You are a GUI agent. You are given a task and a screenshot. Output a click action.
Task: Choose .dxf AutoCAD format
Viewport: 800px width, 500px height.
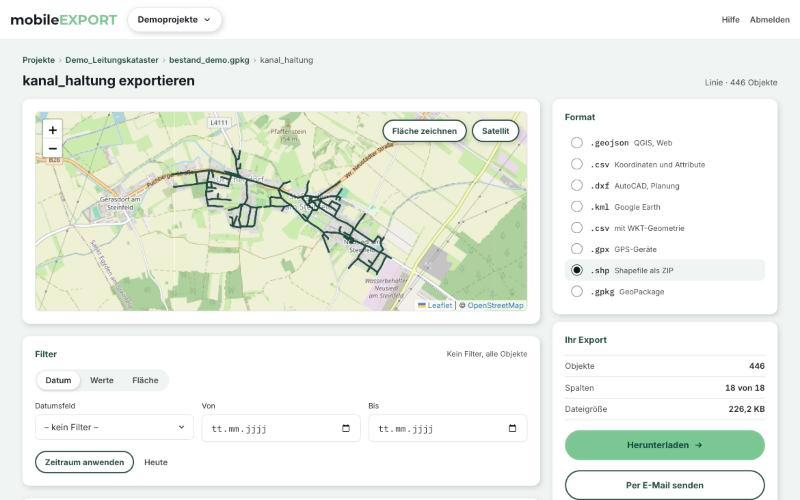[x=577, y=185]
